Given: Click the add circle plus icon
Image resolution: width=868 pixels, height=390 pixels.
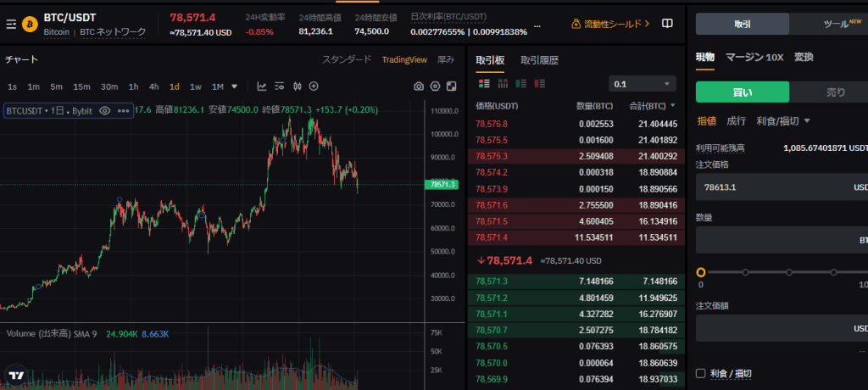Looking at the screenshot, I should click(x=314, y=86).
